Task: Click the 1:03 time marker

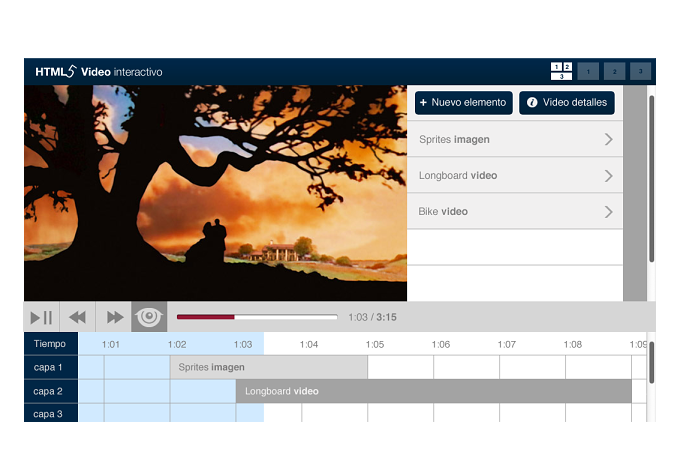Action: [x=243, y=344]
